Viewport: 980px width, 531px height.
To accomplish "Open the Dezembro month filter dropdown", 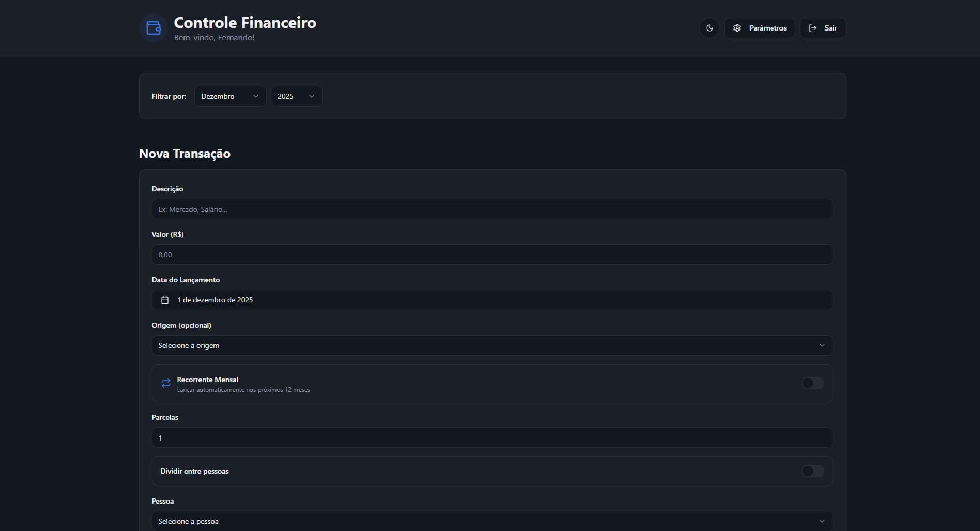I will point(230,96).
